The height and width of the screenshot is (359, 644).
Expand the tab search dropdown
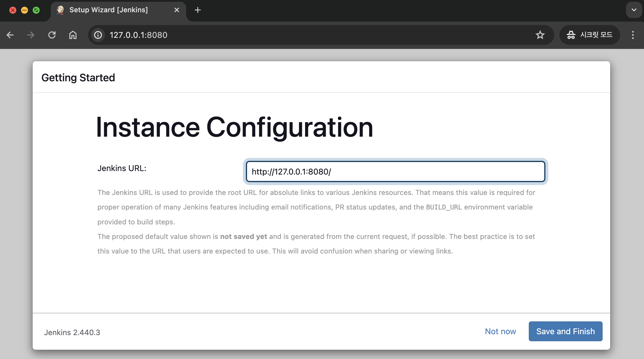tap(634, 10)
